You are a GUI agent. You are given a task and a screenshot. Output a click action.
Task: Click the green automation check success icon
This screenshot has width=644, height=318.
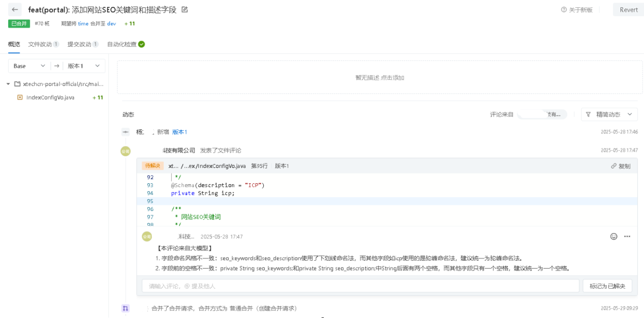(x=142, y=44)
